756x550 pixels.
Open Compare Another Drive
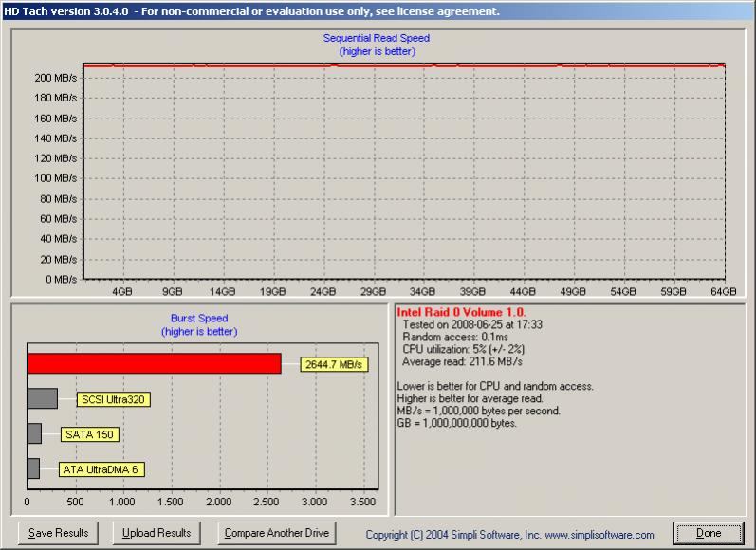tap(277, 533)
